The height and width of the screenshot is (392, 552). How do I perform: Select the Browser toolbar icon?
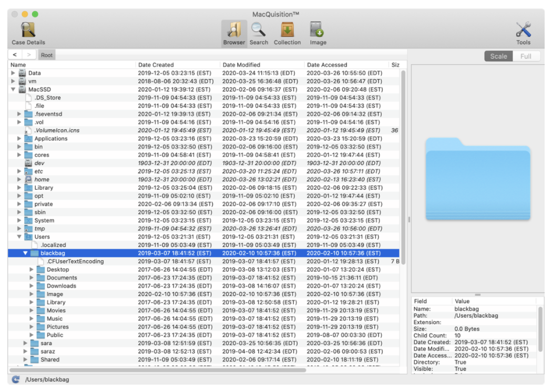(234, 29)
